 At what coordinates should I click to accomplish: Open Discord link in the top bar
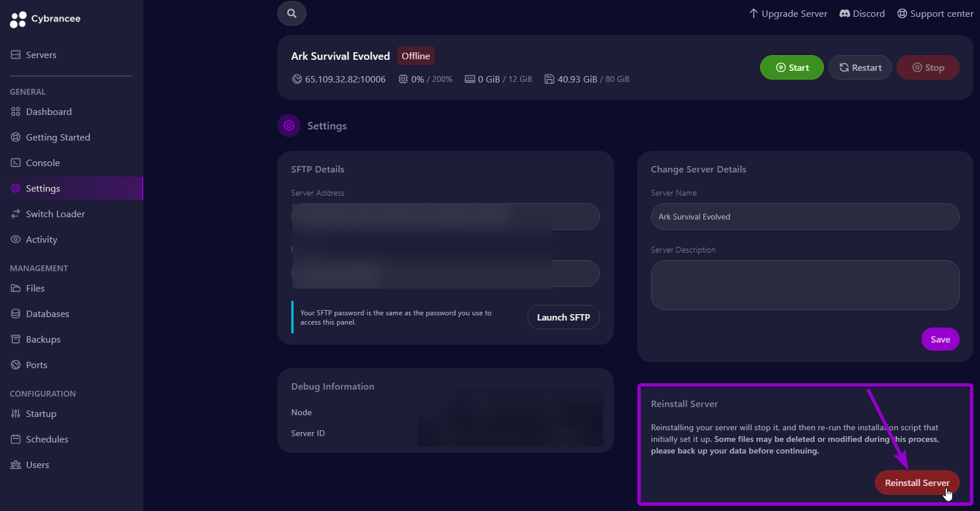point(862,13)
